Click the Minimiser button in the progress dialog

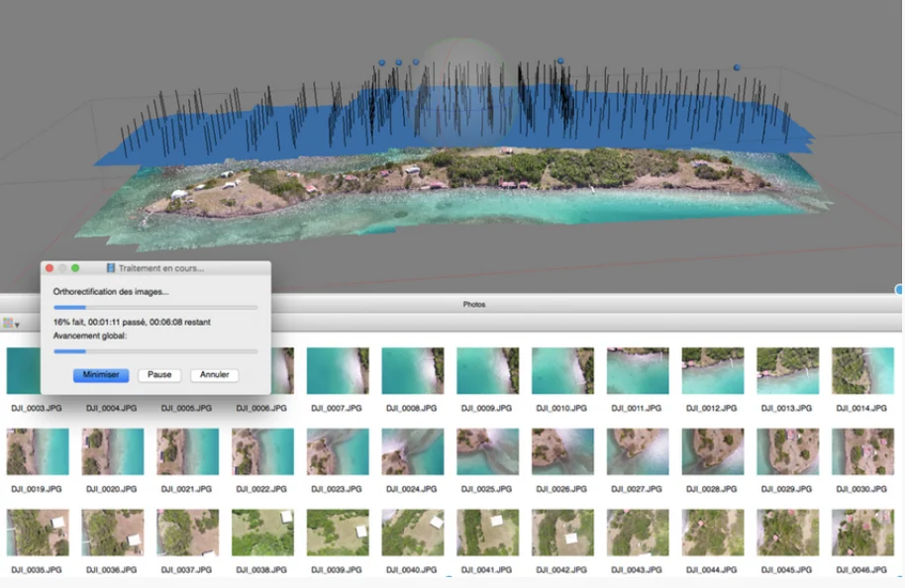[101, 375]
